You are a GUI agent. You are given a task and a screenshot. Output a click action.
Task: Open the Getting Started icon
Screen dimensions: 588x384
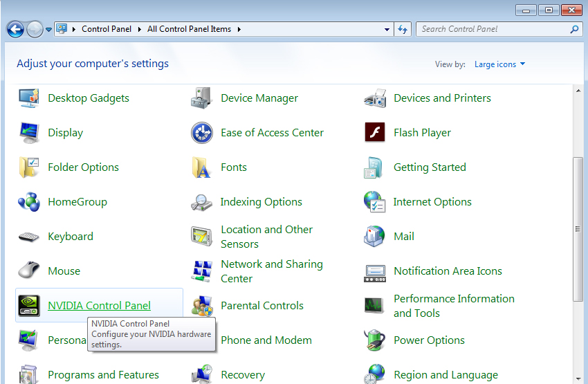(x=374, y=167)
